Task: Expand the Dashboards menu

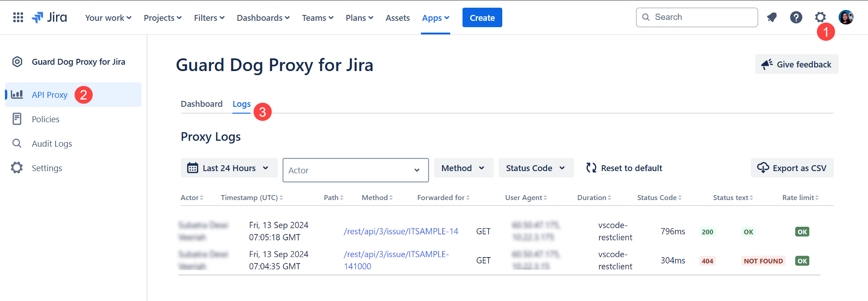Action: tap(263, 18)
